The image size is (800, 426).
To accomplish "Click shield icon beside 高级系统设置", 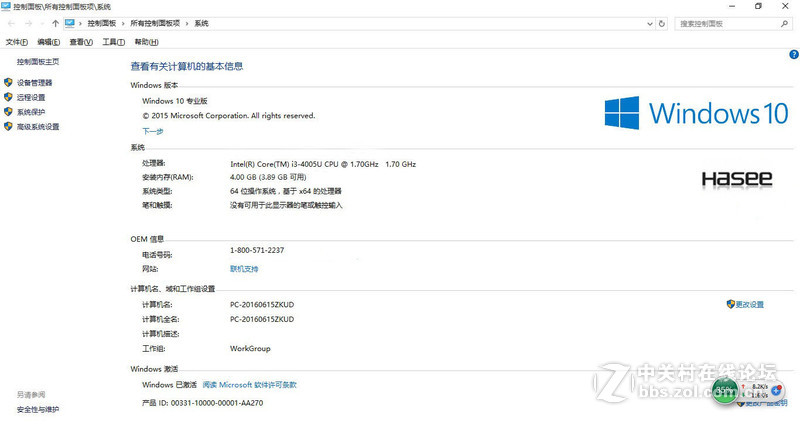I will (x=8, y=126).
